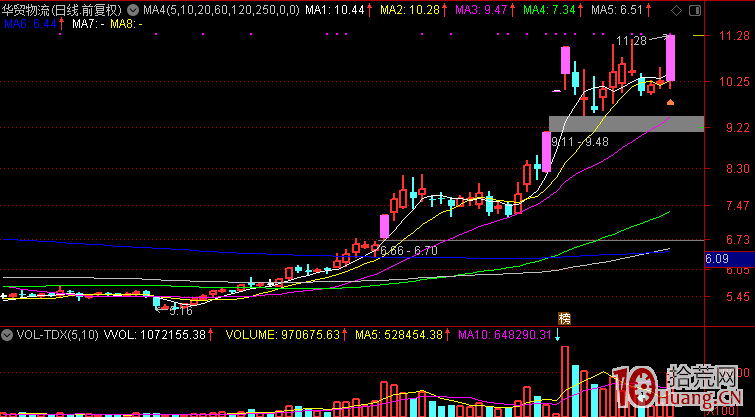Select the MA8: - readout
This screenshot has width=755, height=417.
[126, 24]
